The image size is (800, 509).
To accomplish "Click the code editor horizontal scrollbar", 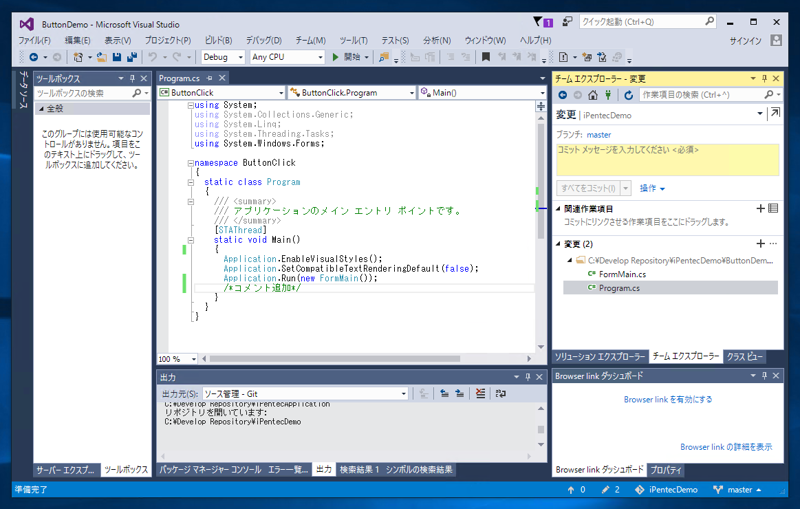I will coord(335,359).
